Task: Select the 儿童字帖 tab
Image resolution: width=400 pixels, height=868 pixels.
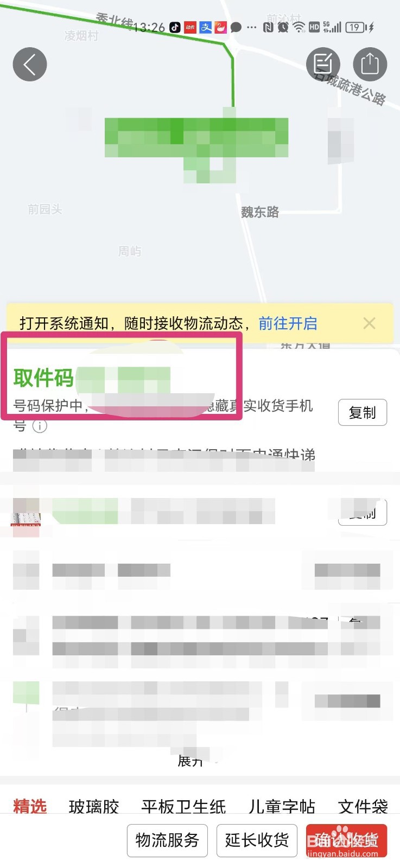Action: point(282,807)
